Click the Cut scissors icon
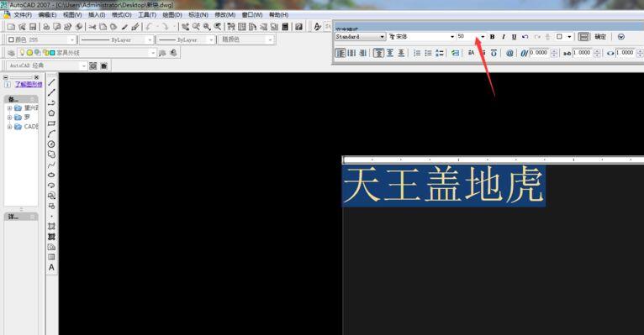 click(92, 27)
